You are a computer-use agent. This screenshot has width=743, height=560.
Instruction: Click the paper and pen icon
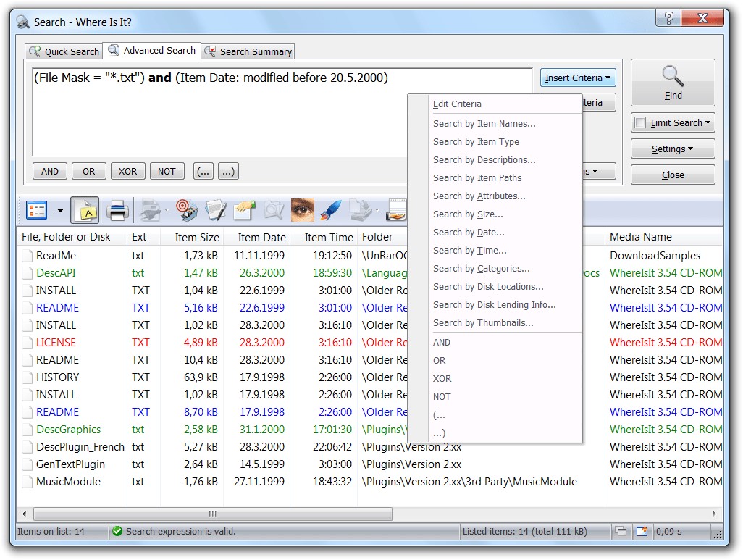[x=216, y=211]
